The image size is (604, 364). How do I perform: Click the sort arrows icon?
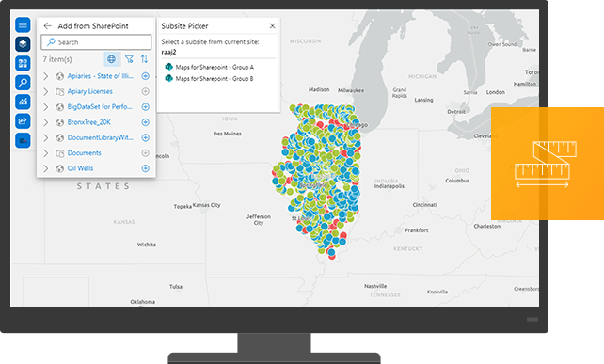144,59
